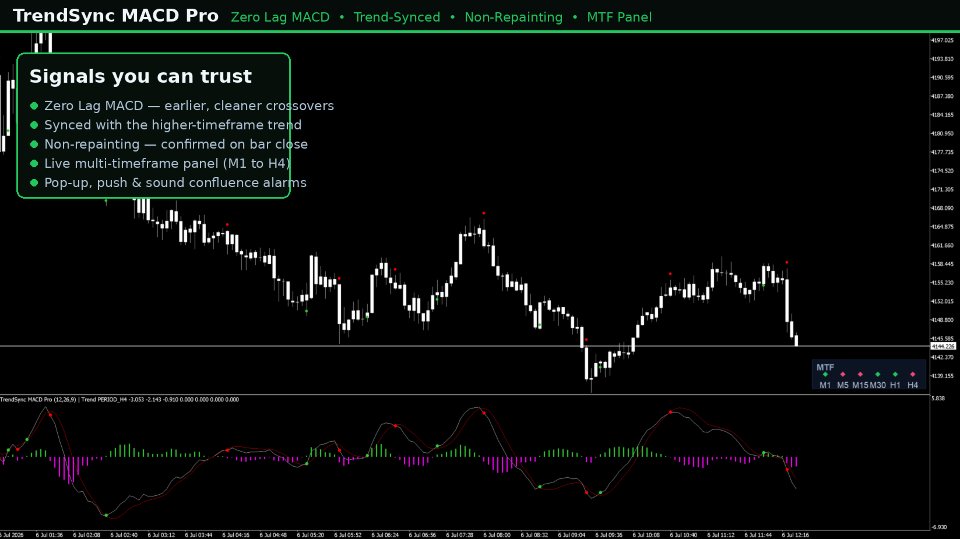Click the 'Trend-Synced' header tagline
This screenshot has height=539, width=960.
tap(397, 17)
